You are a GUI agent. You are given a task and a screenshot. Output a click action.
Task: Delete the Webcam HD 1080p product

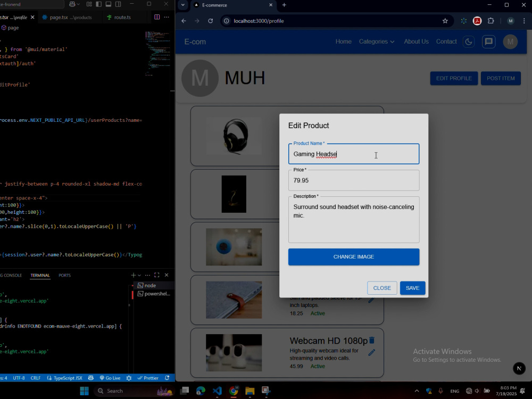(372, 340)
